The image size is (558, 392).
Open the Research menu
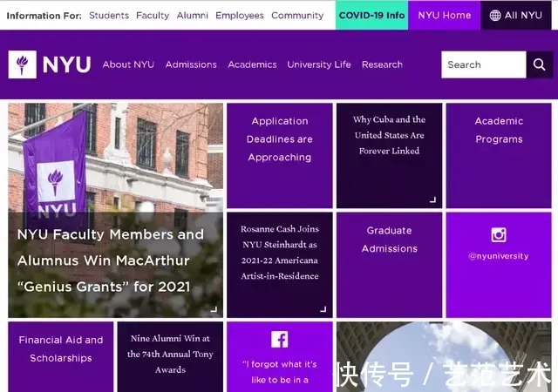[382, 64]
